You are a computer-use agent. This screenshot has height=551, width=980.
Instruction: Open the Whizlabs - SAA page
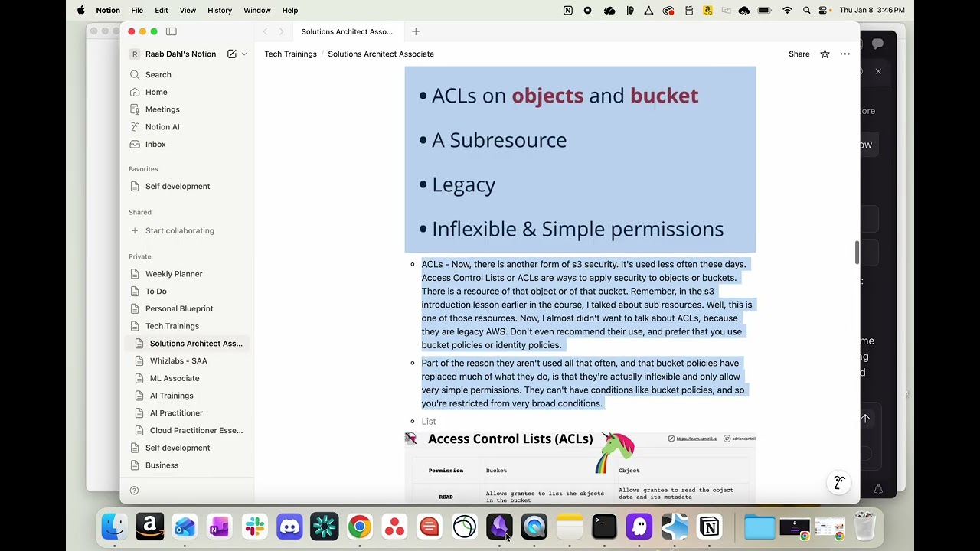click(x=188, y=361)
